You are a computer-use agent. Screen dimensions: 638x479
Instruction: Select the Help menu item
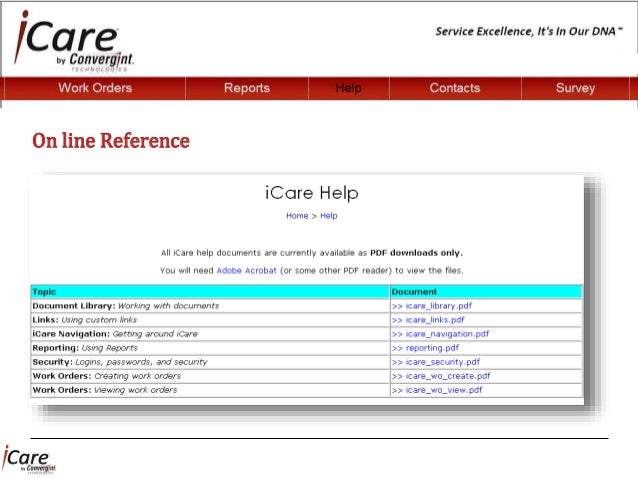click(x=349, y=88)
